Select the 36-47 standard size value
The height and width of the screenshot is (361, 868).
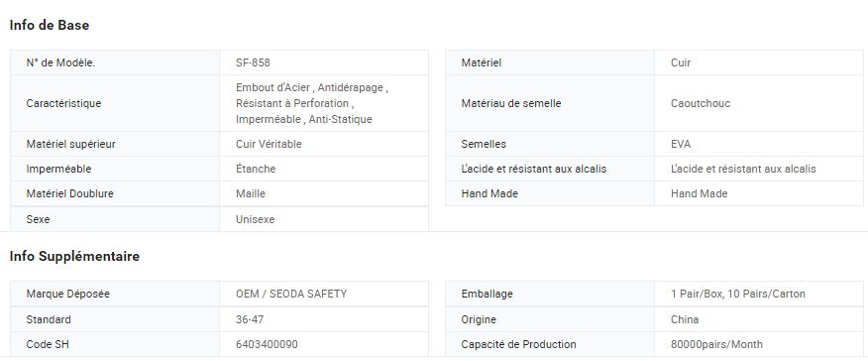251,319
